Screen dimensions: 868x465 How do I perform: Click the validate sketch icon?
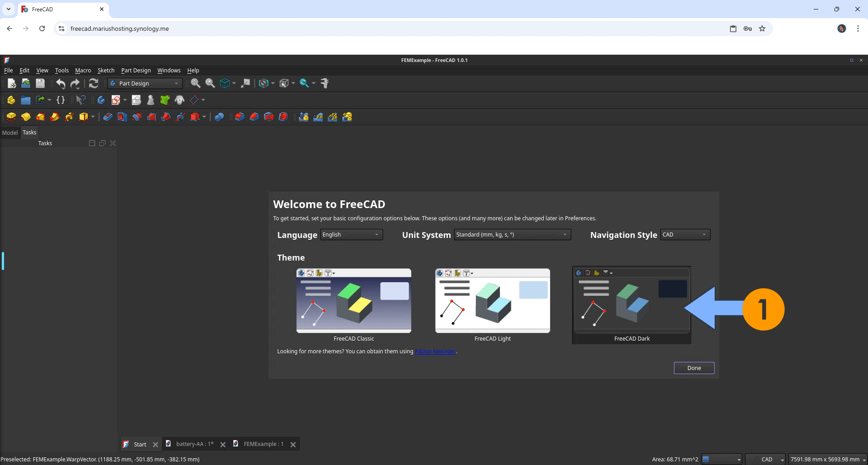click(136, 100)
